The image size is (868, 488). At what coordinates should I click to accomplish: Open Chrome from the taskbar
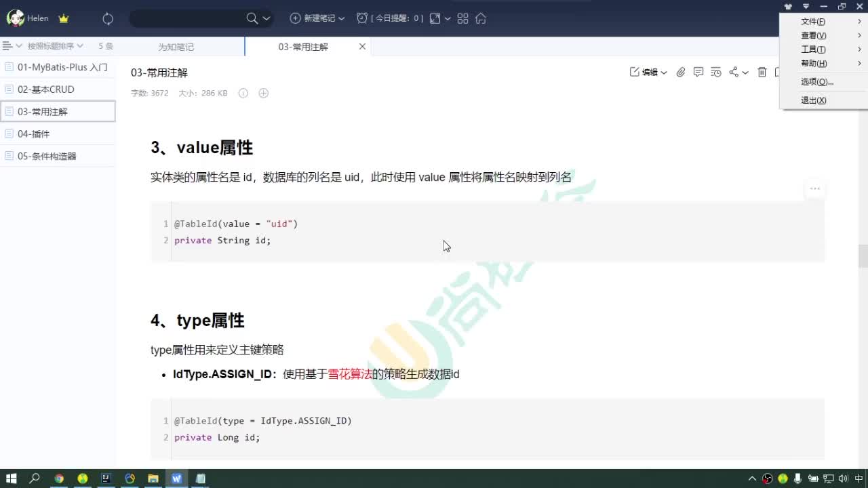click(x=59, y=479)
